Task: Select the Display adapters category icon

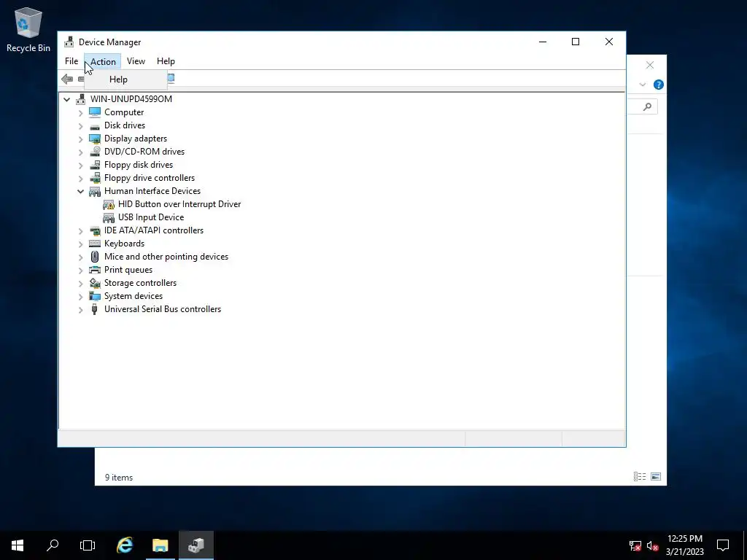Action: (x=95, y=139)
